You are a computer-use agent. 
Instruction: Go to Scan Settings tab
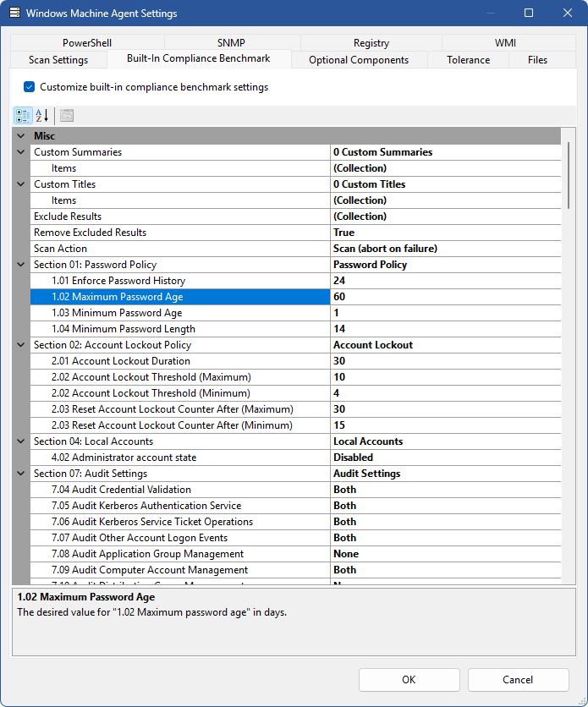click(58, 60)
